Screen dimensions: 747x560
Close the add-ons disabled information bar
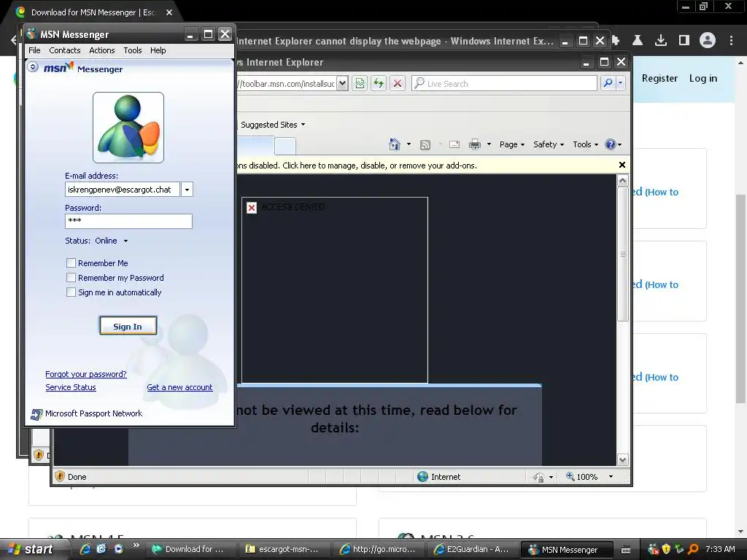tap(622, 165)
